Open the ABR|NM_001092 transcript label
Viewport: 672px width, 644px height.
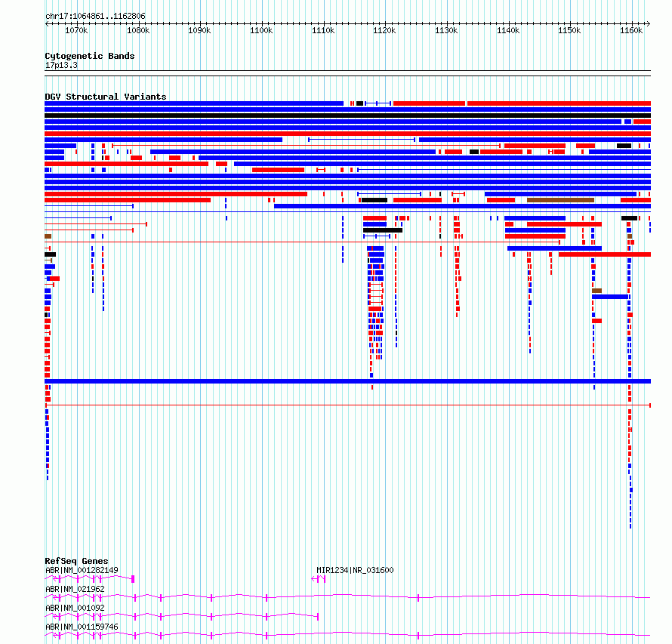[75, 608]
